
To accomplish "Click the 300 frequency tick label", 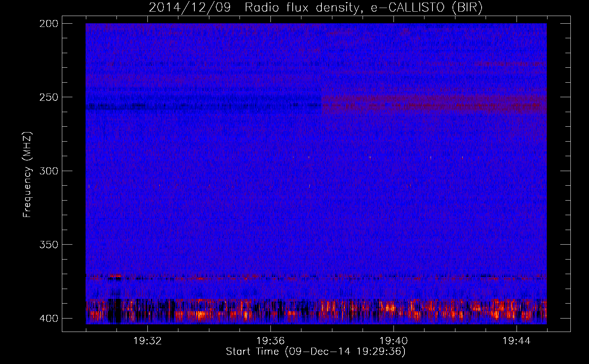I will (48, 171).
